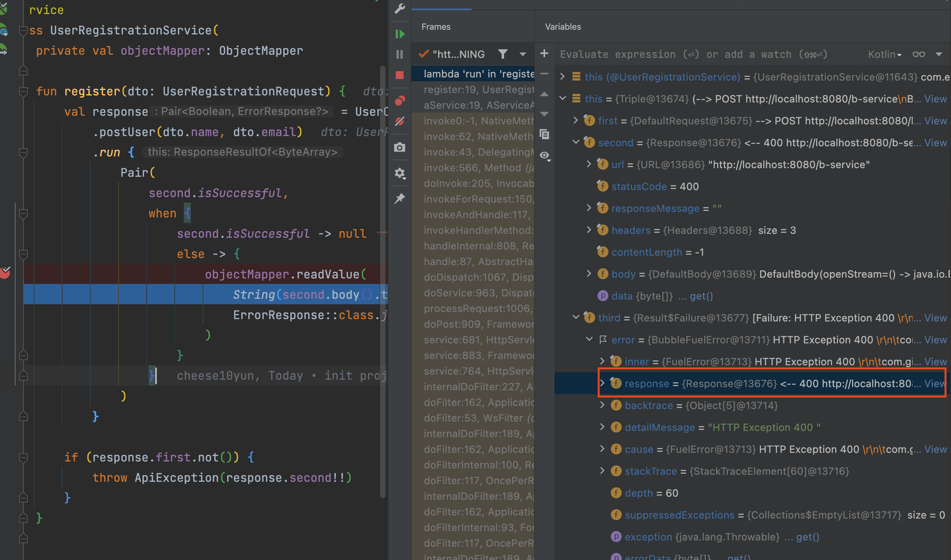Click View link for 'second' response
Viewport: 951px width, 560px height.
click(x=935, y=143)
